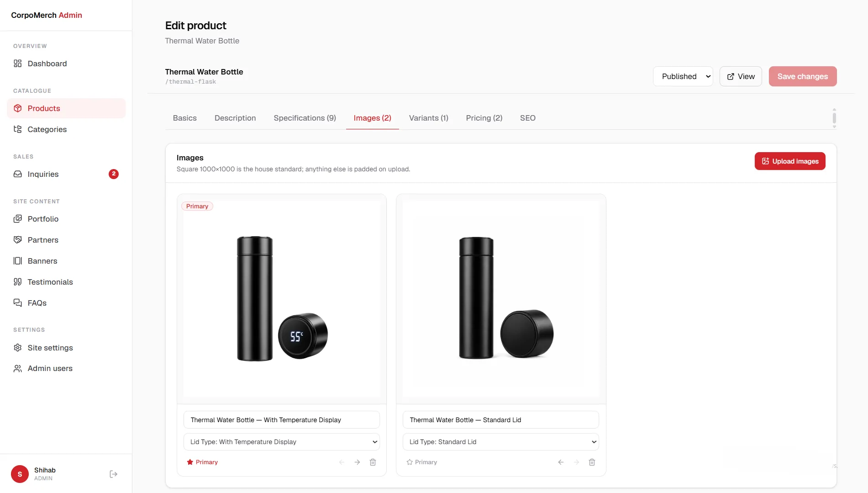Click the tab strip vertical scrollbar

pos(834,118)
